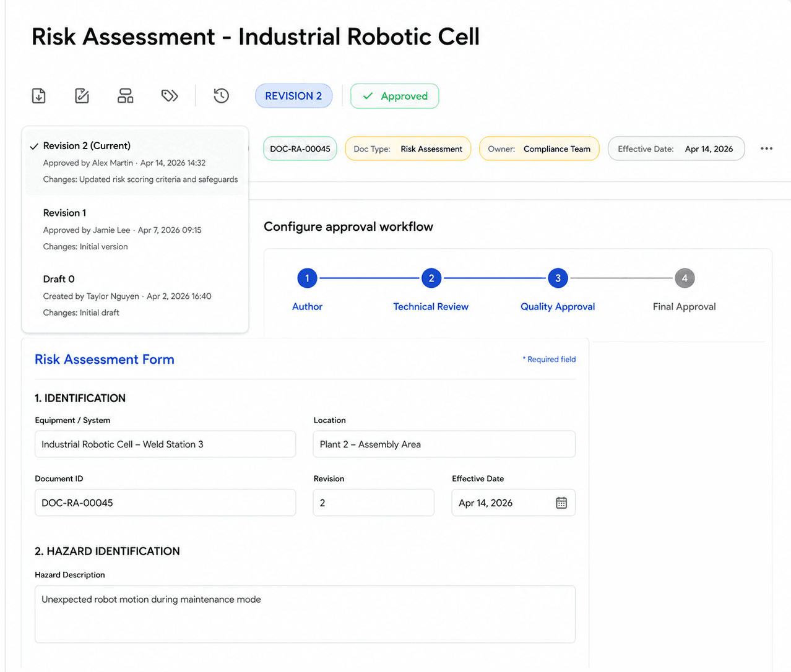Click the Effective Date Apr 14, 2026 chip

676,149
